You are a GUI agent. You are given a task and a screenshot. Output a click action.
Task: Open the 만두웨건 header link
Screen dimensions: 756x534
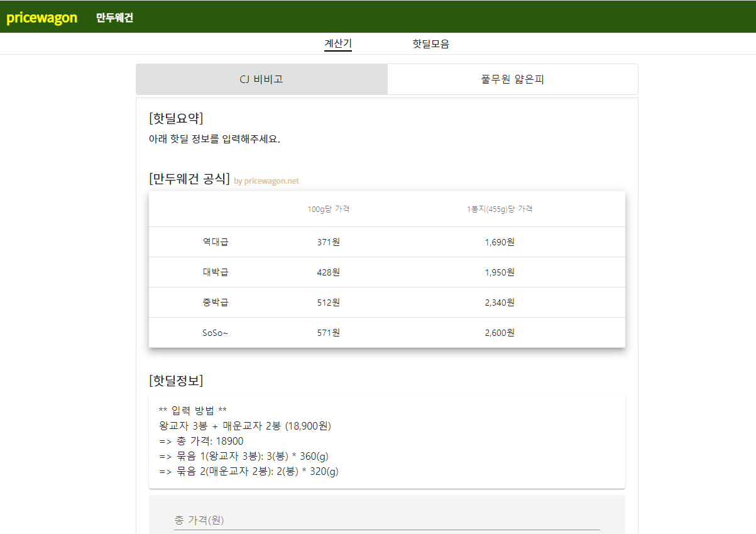point(114,18)
